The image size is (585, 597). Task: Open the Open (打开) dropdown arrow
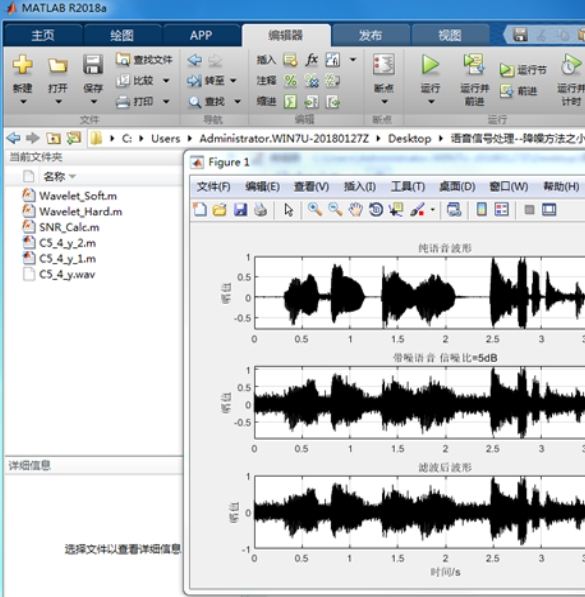pos(58,102)
